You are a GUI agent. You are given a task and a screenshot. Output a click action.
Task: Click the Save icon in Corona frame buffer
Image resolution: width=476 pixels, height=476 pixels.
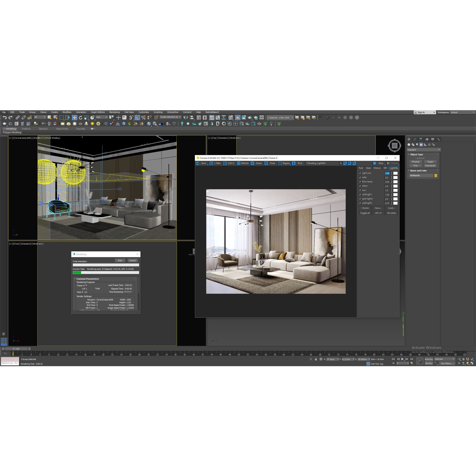point(197,163)
